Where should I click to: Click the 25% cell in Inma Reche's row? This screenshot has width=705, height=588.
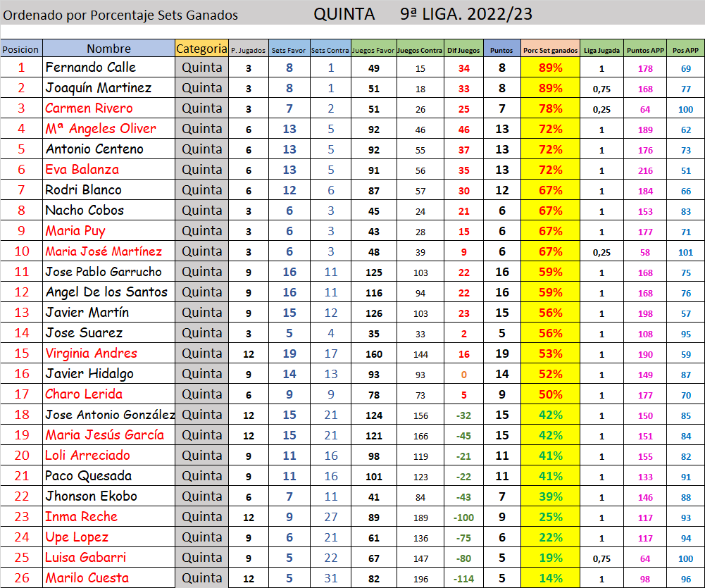[x=550, y=516]
